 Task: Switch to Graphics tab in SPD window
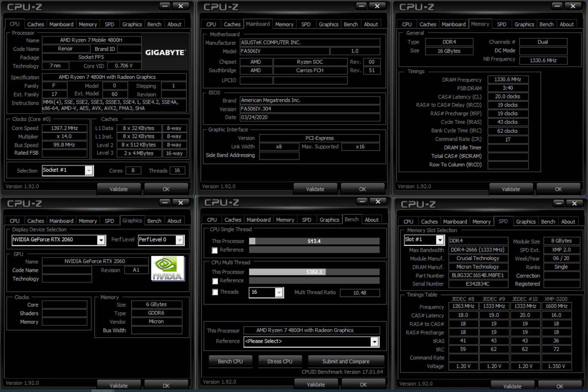tap(526, 222)
